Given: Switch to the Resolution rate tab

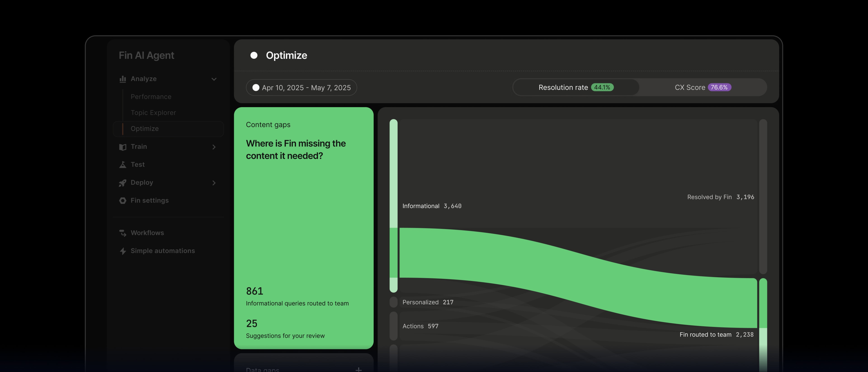Looking at the screenshot, I should coord(576,87).
